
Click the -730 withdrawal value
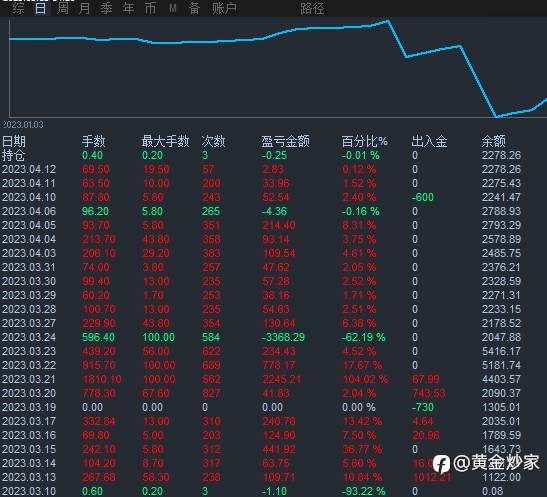click(x=423, y=407)
